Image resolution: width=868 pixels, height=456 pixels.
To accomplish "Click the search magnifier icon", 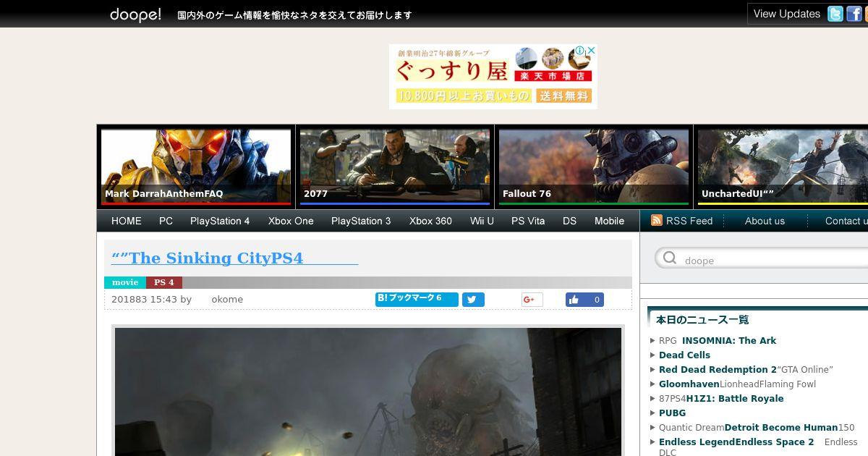I will [670, 258].
